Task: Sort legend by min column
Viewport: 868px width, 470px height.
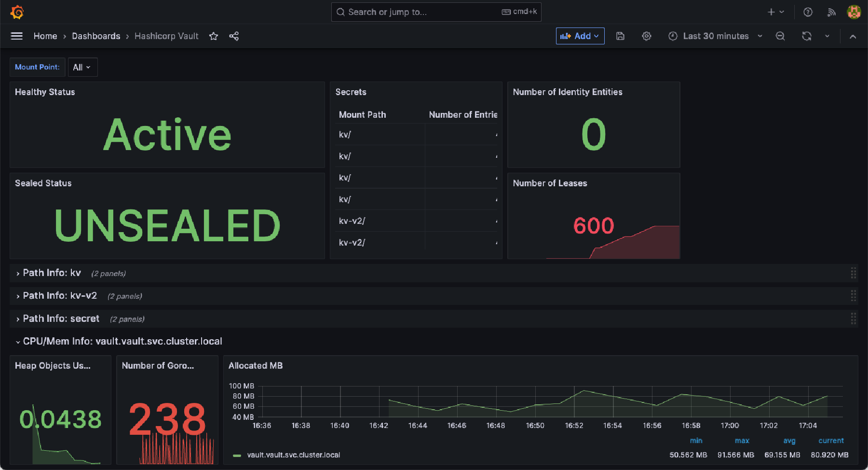Action: 696,441
